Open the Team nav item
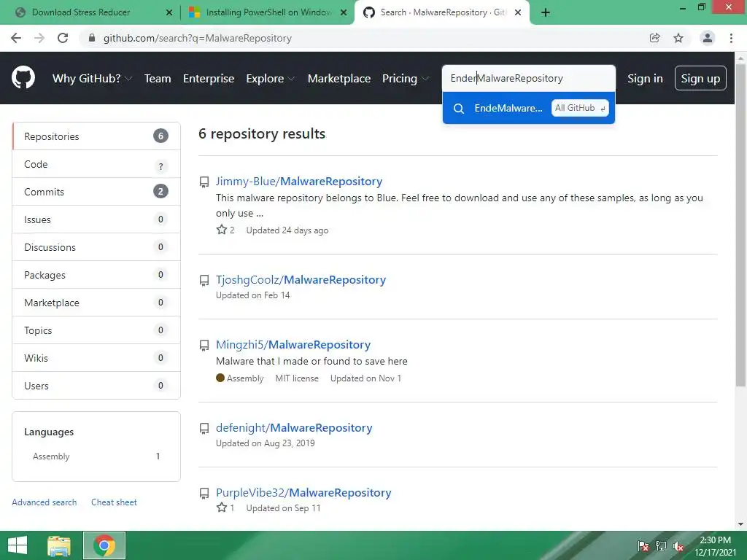This screenshot has width=747, height=560. tap(158, 78)
